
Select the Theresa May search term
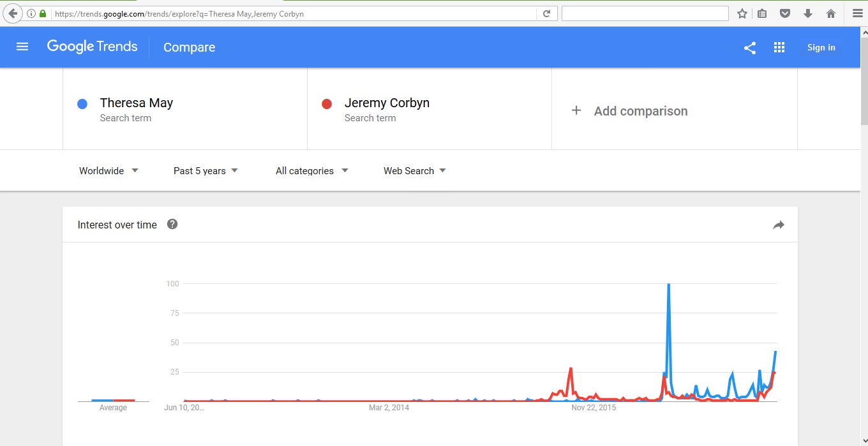point(137,103)
